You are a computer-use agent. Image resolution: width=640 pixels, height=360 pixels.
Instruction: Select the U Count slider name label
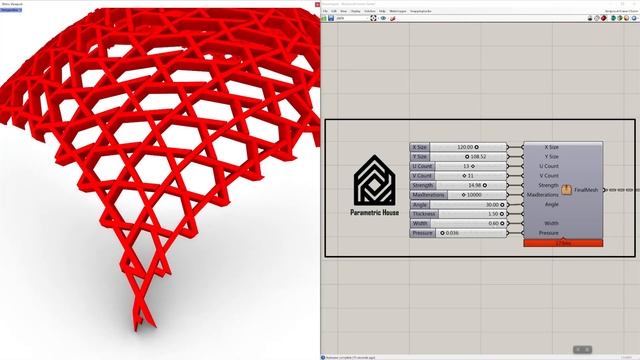click(422, 166)
